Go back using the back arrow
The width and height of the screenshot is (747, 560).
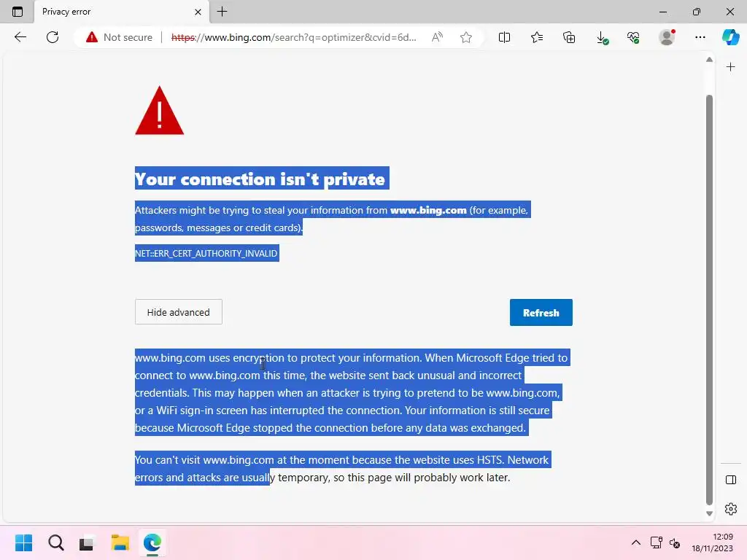click(x=20, y=37)
